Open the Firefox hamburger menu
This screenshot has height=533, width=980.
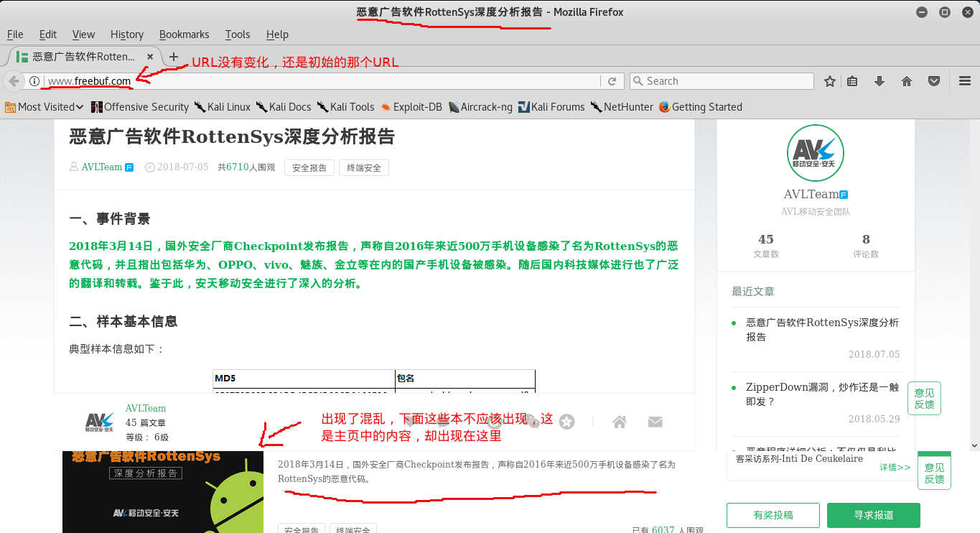(x=964, y=81)
